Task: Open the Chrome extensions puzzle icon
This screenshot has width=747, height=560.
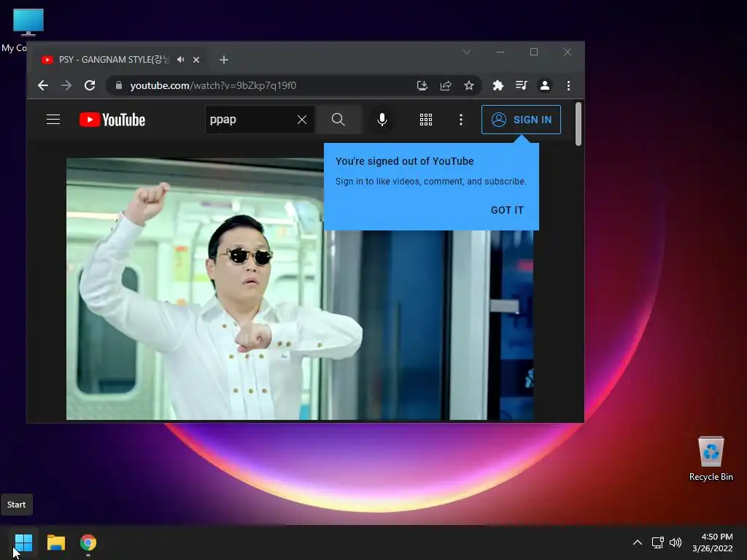Action: tap(498, 85)
